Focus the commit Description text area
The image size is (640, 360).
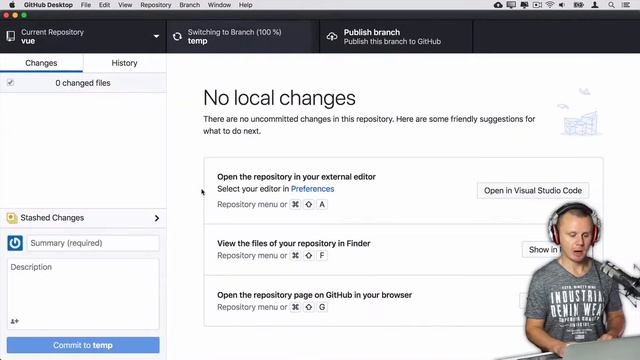pyautogui.click(x=83, y=293)
